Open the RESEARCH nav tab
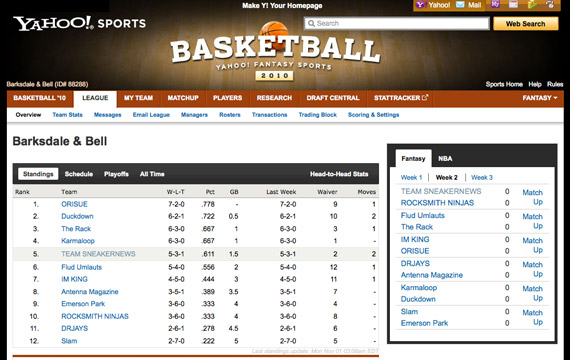The height and width of the screenshot is (360, 570). pyautogui.click(x=274, y=98)
